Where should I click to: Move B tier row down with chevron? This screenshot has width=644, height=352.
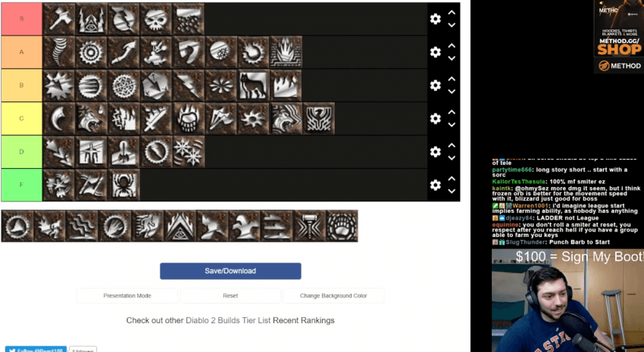[452, 92]
